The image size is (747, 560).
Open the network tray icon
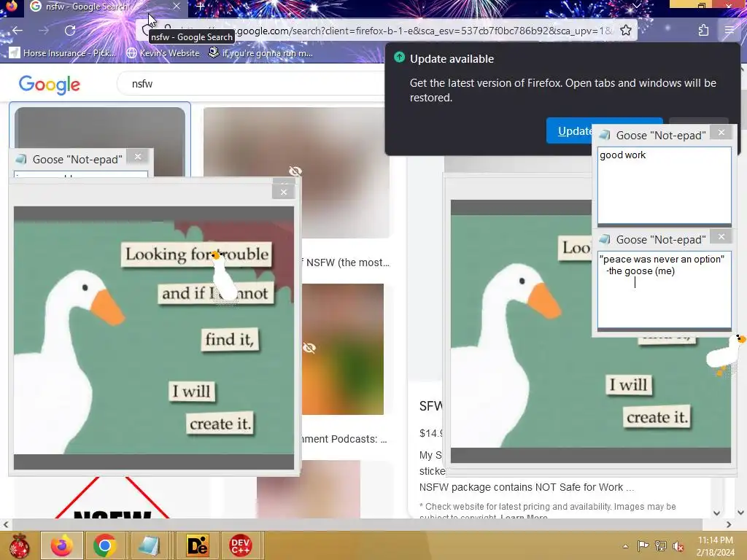[x=661, y=545]
